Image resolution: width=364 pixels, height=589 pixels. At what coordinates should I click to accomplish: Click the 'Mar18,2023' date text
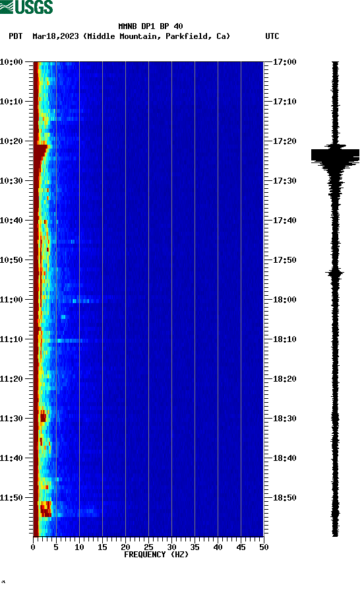pos(55,36)
